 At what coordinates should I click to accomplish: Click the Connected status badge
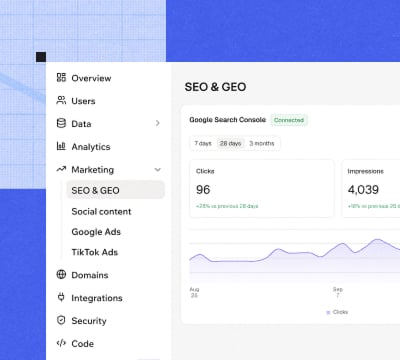289,120
